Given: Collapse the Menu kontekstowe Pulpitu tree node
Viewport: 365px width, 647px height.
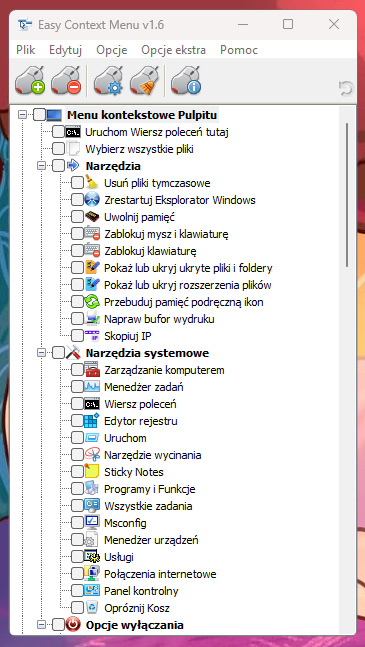Looking at the screenshot, I should [x=22, y=115].
